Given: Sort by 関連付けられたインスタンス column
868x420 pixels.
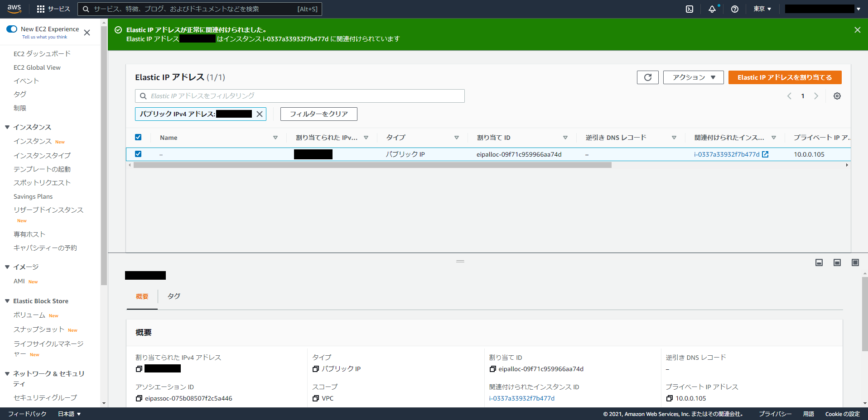Looking at the screenshot, I should click(774, 138).
